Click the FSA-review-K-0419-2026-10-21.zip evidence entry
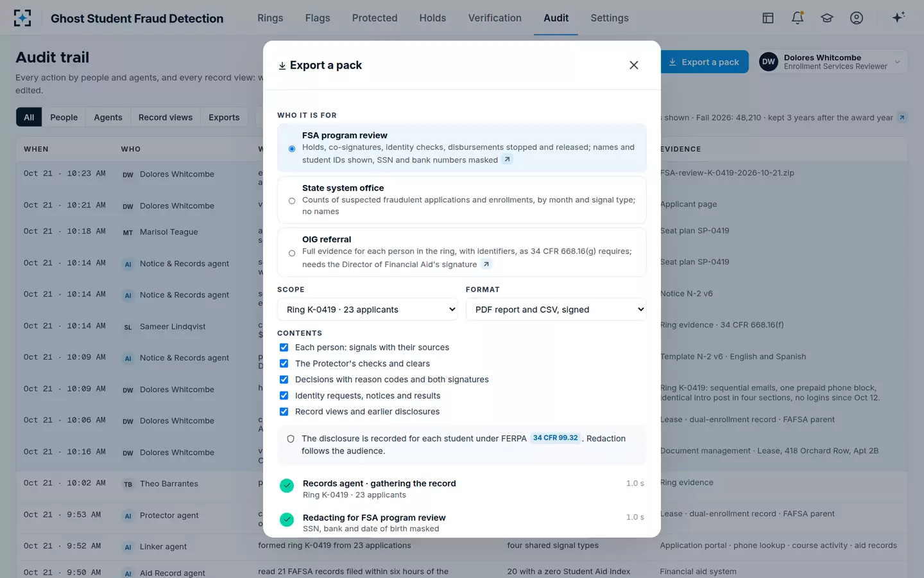This screenshot has height=578, width=924. [x=727, y=173]
